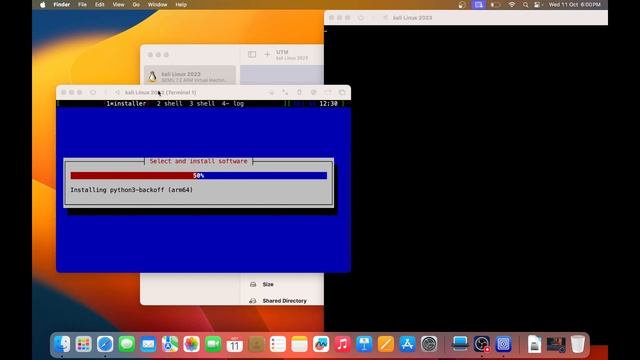Click the date and time in menu bar
The image size is (640, 360).
click(574, 5)
